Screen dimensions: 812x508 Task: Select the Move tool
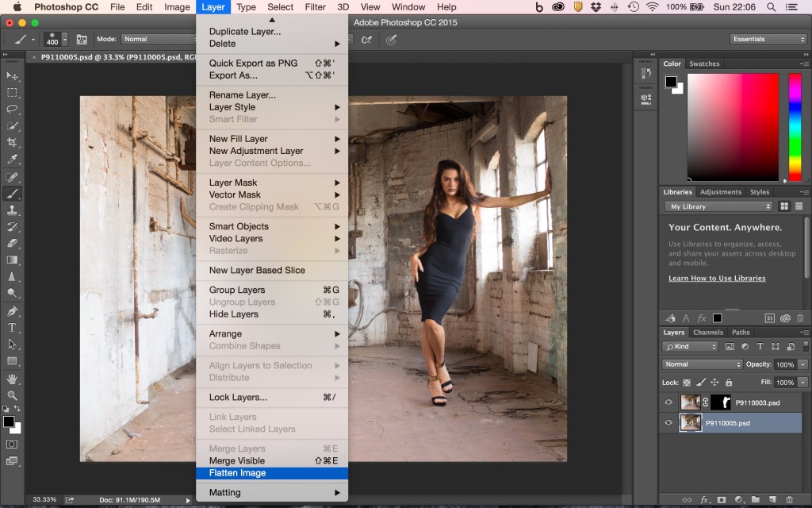(11, 75)
